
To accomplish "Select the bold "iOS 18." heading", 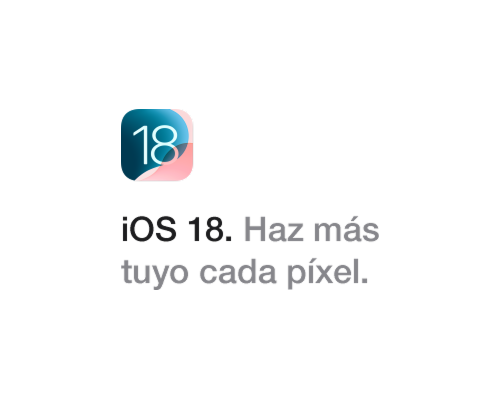I will coord(177,229).
